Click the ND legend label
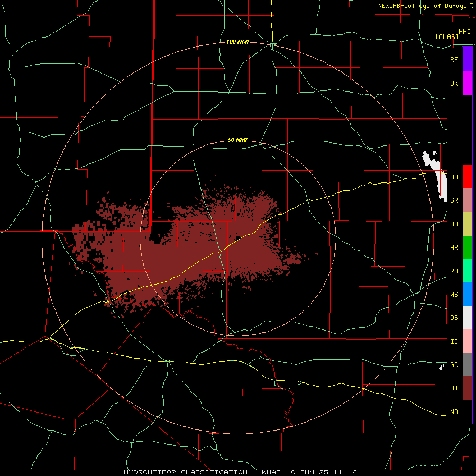 [x=454, y=412]
